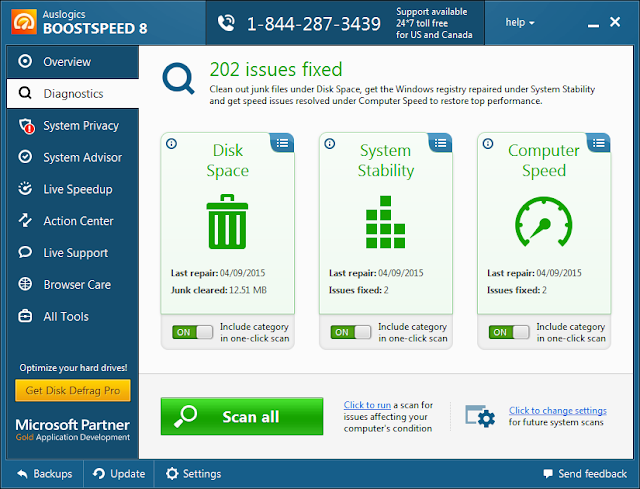
Task: Click the green speedometer icon
Action: tap(544, 222)
